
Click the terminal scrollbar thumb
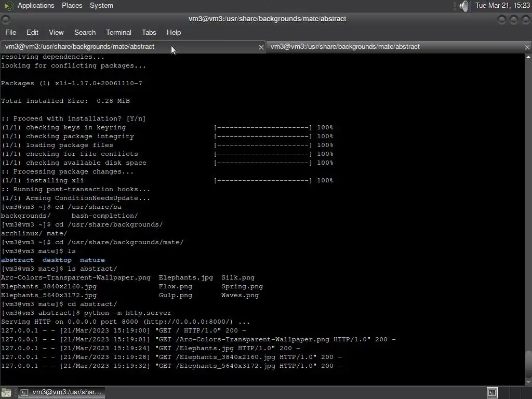click(x=528, y=363)
